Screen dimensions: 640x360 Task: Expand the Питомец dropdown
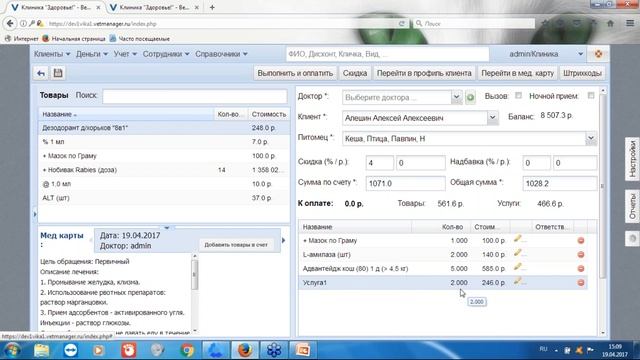591,138
